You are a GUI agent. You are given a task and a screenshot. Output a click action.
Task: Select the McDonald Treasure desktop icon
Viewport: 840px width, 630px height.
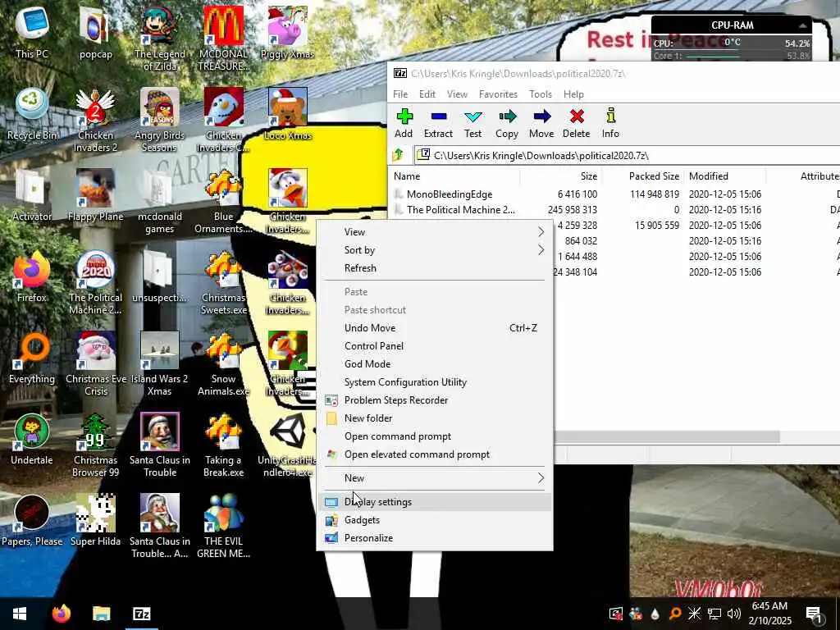tap(223, 39)
